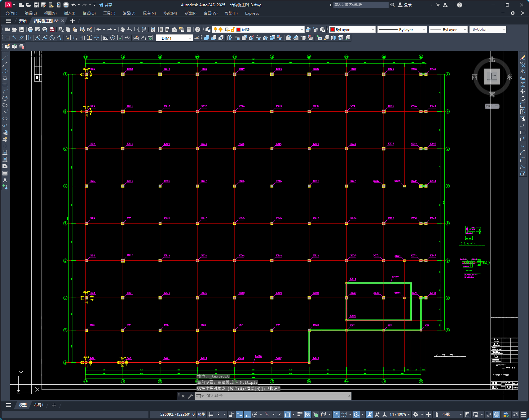This screenshot has height=420, width=529.
Task: Add a new drawing tab with plus
Action: 73,21
